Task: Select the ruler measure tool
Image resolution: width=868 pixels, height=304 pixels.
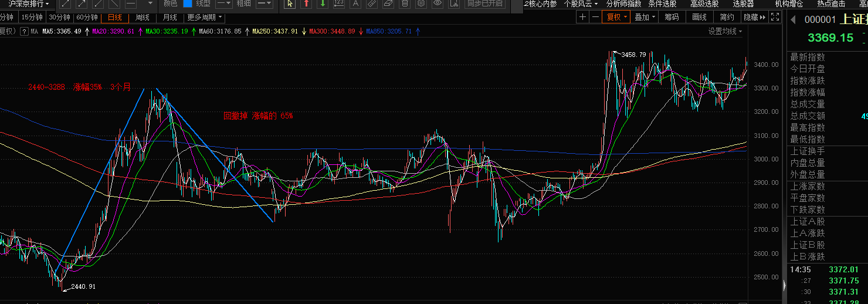Action: point(372,4)
